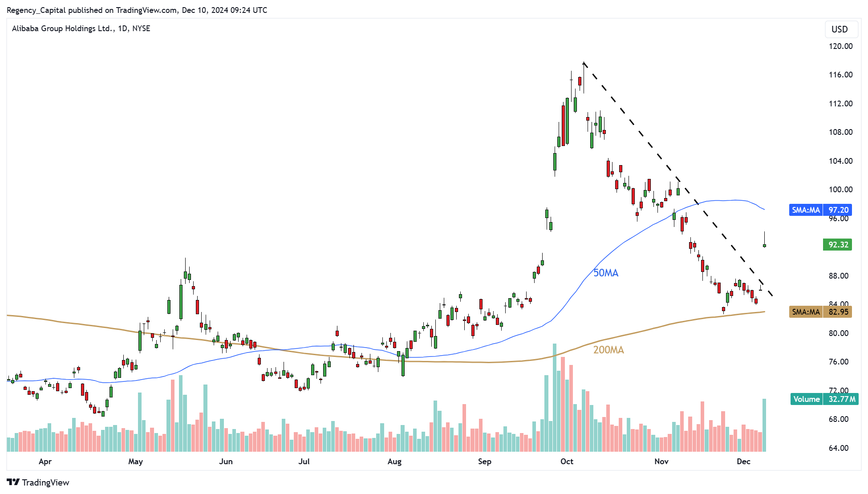Click the Aug label on time axis
The height and width of the screenshot is (494, 868).
pos(394,462)
